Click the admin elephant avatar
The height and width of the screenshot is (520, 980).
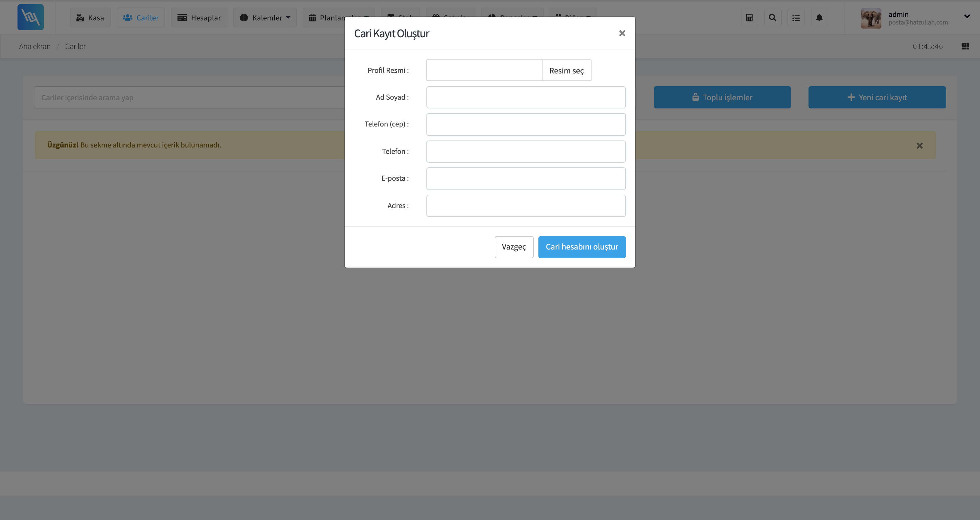click(x=871, y=18)
